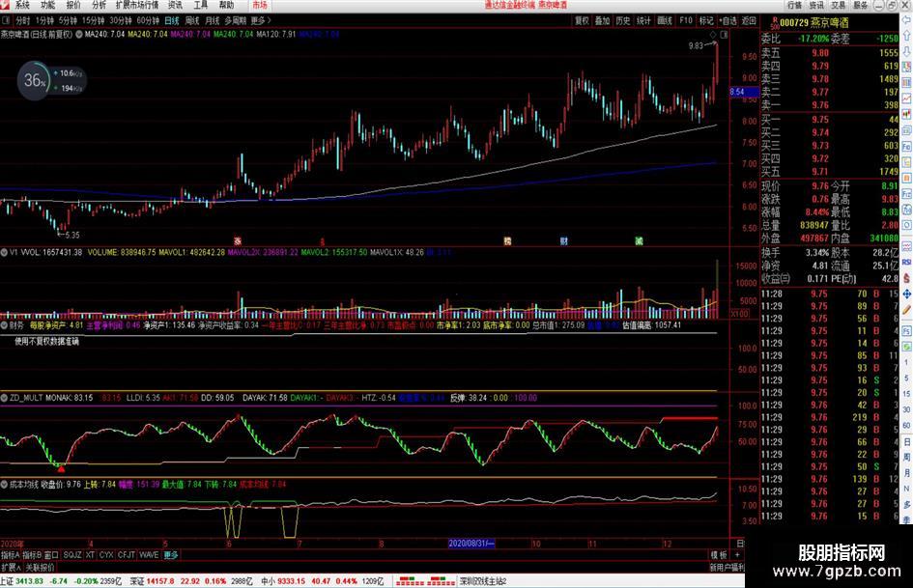Open the 帮助 menu
This screenshot has width=913, height=588.
pos(226,5)
